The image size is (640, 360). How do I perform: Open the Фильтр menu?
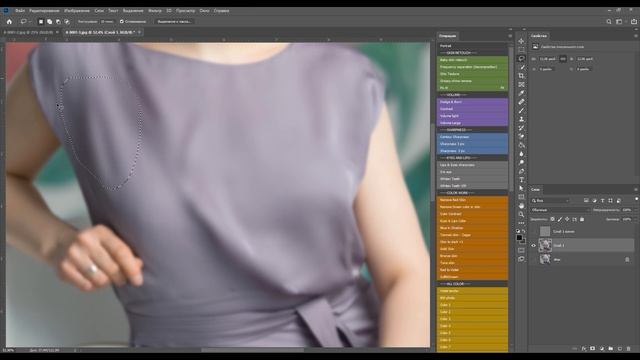tap(155, 11)
